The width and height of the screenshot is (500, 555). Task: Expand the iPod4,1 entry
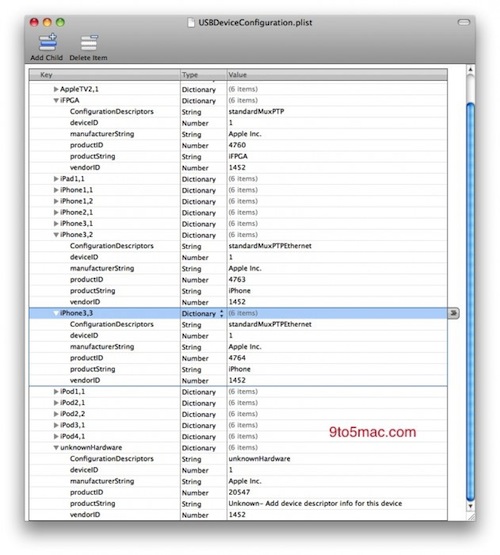click(56, 436)
